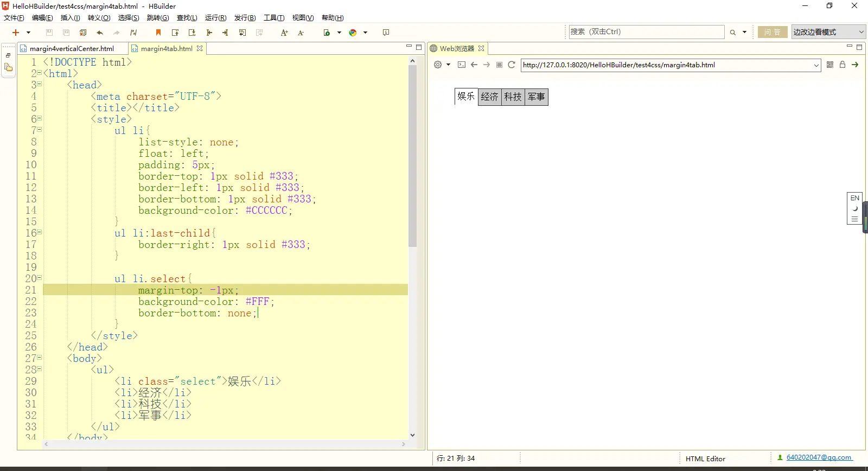This screenshot has width=868, height=471.
Task: Open the 运行(R) menu
Action: click(216, 18)
